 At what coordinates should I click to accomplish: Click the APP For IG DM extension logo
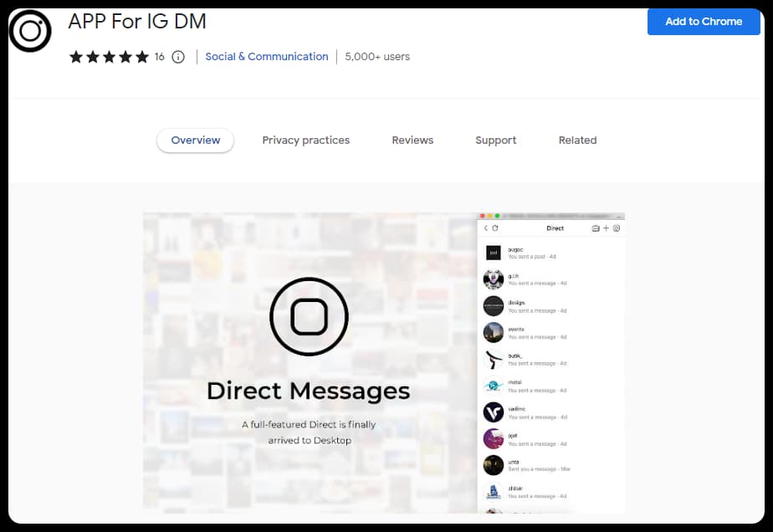click(x=30, y=31)
